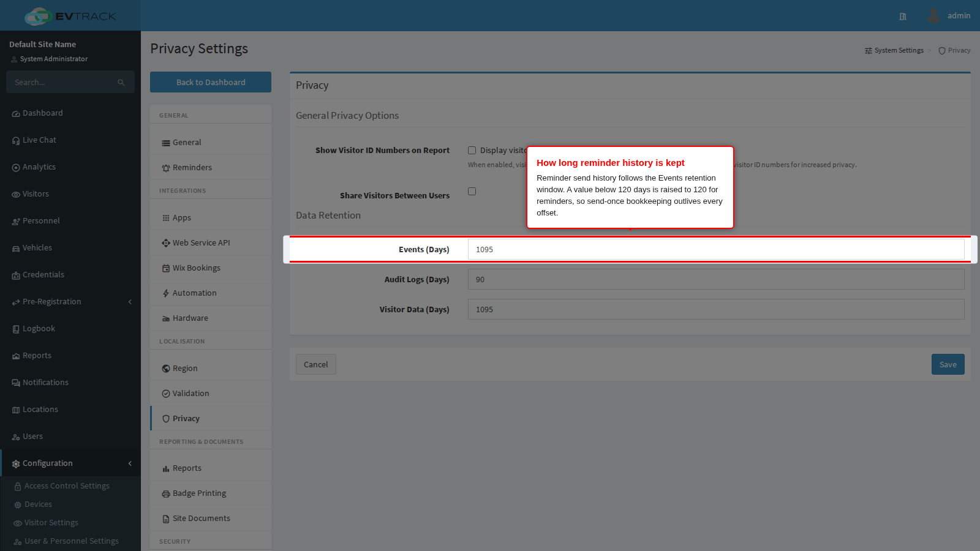Open System Settings breadcrumb link
This screenshot has height=551, width=980.
pos(894,51)
